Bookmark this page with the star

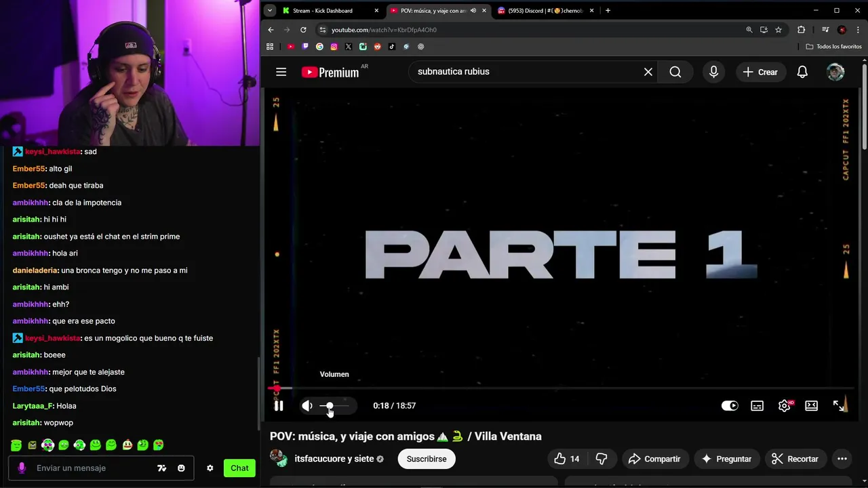point(778,30)
